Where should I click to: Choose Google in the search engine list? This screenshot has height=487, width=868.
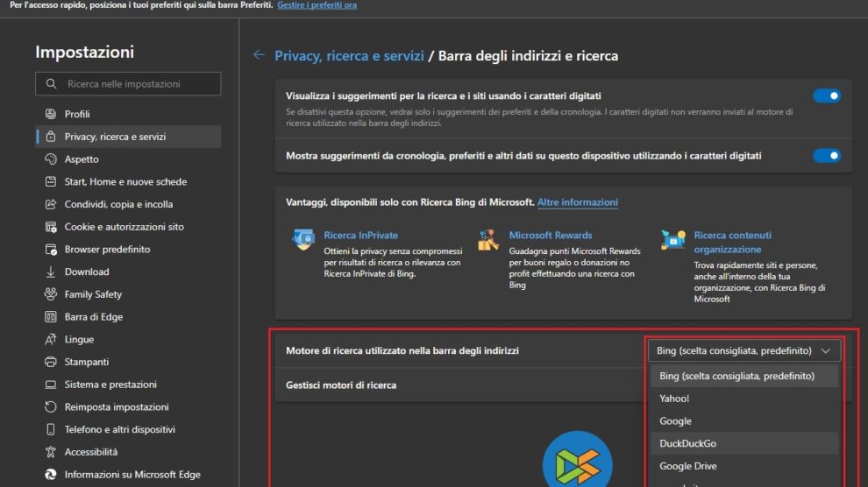coord(675,421)
